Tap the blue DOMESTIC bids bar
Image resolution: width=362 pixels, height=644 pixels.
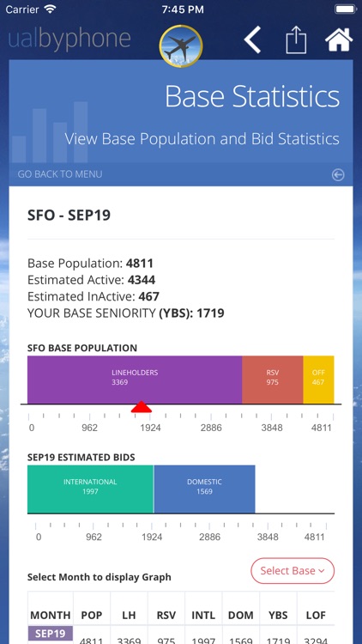pyautogui.click(x=204, y=489)
